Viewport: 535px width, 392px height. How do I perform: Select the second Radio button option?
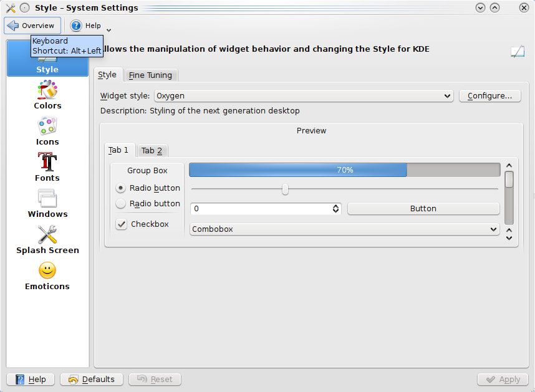[x=121, y=204]
